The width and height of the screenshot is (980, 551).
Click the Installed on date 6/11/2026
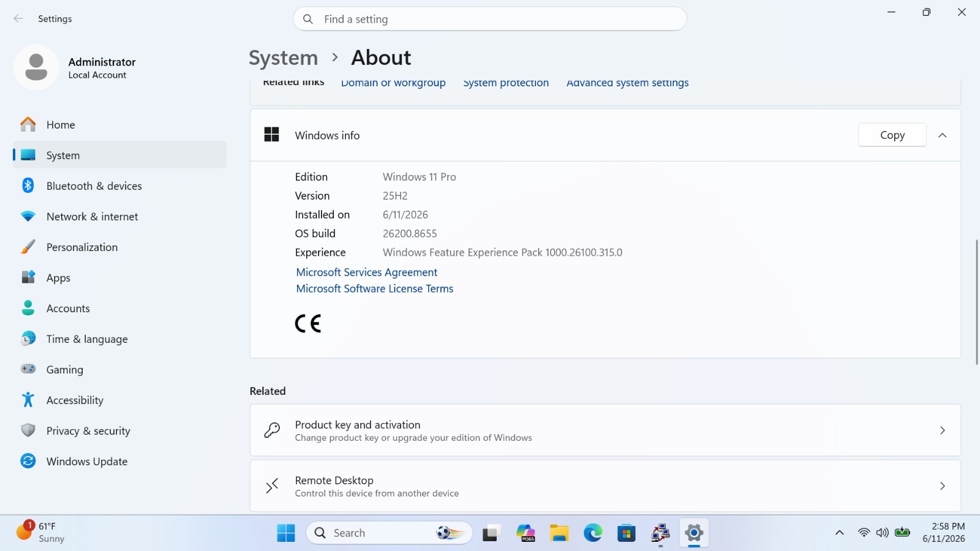[405, 214]
